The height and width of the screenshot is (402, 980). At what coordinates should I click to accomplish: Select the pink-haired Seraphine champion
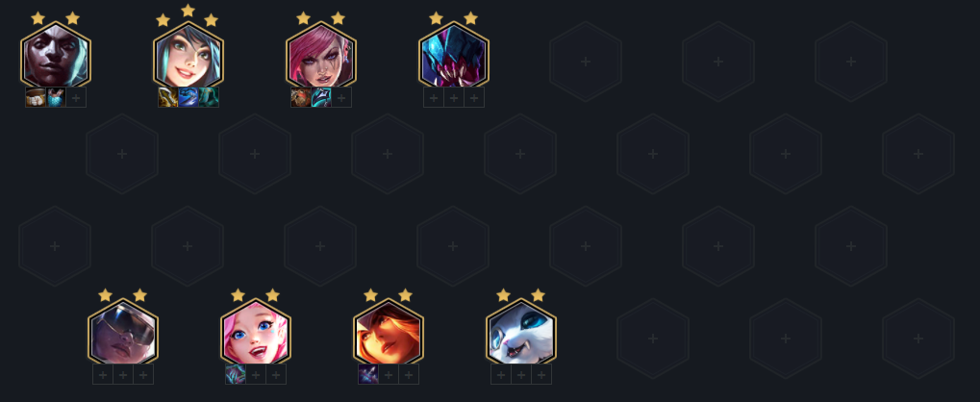point(256,332)
